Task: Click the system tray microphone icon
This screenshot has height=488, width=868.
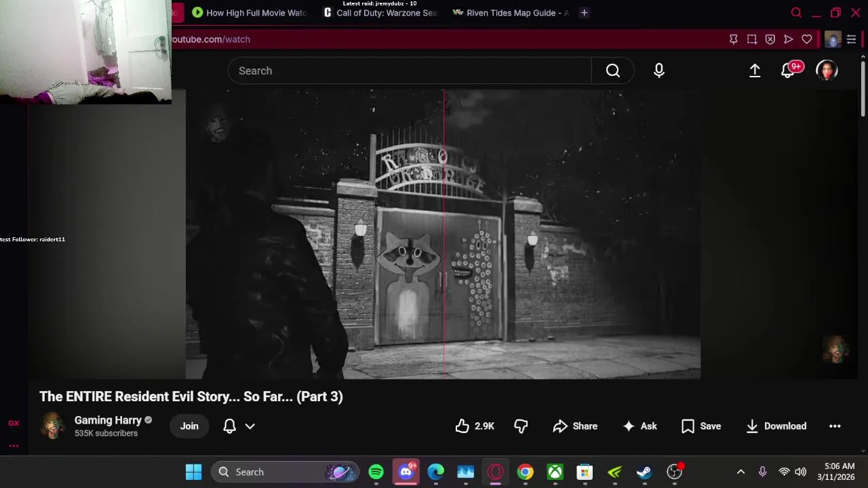Action: [762, 472]
